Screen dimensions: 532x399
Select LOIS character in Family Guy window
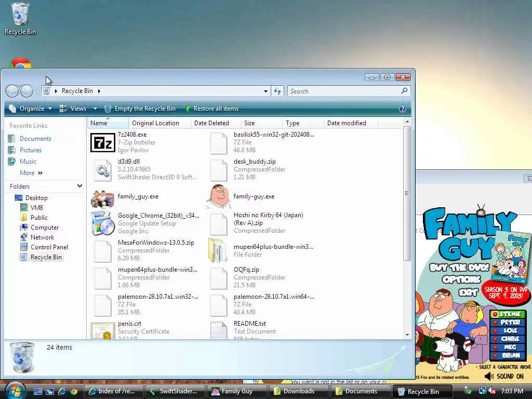(507, 330)
